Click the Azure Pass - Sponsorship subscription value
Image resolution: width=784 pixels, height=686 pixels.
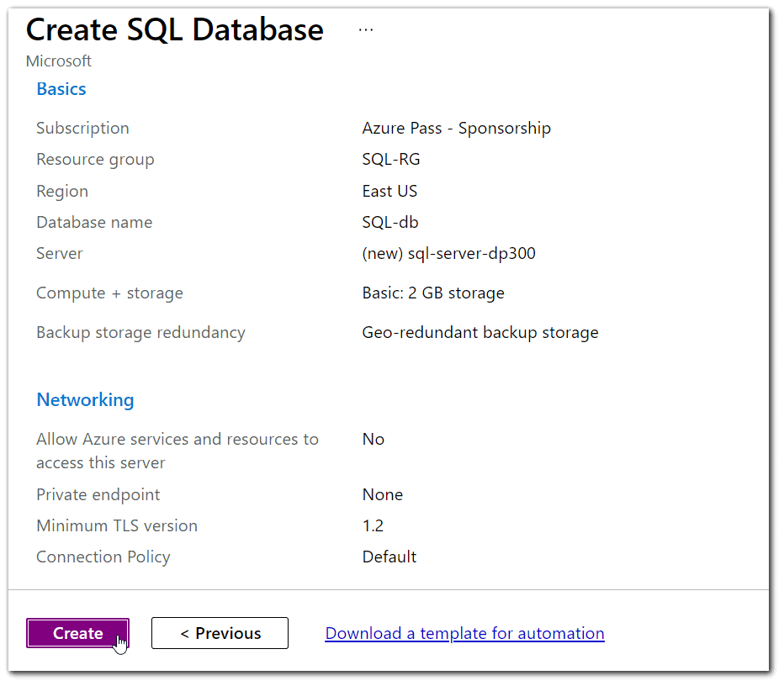(x=456, y=129)
